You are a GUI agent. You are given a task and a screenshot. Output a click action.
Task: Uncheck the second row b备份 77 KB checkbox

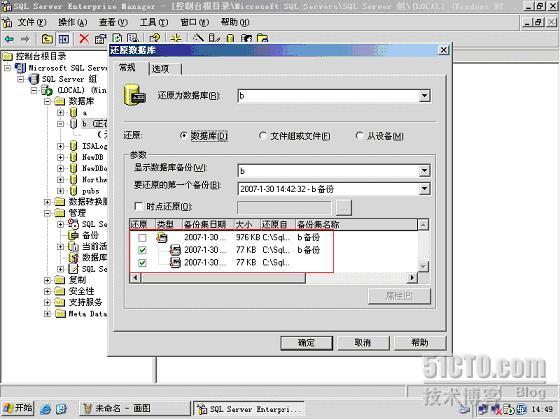point(142,250)
